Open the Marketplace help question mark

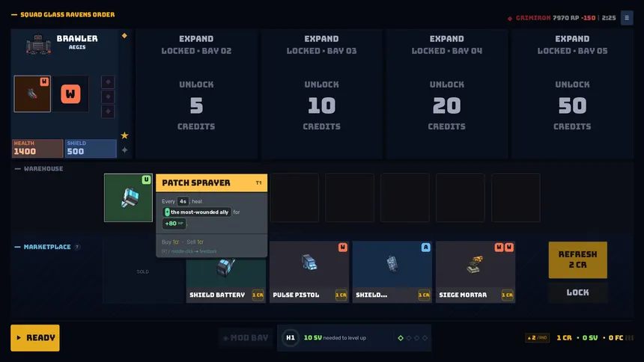tap(77, 247)
